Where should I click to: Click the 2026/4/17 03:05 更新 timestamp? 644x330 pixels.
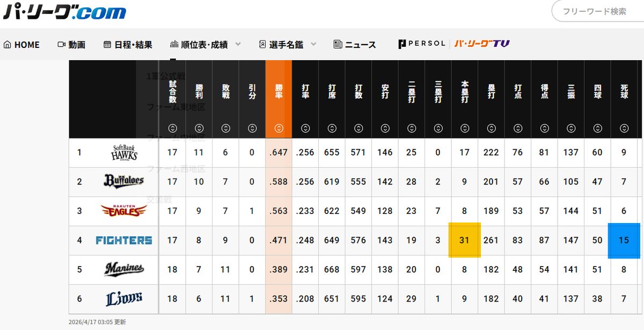tap(97, 322)
